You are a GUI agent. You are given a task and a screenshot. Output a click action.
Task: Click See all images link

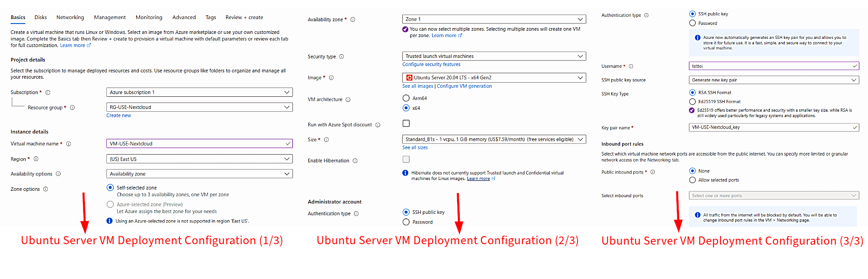(x=418, y=86)
